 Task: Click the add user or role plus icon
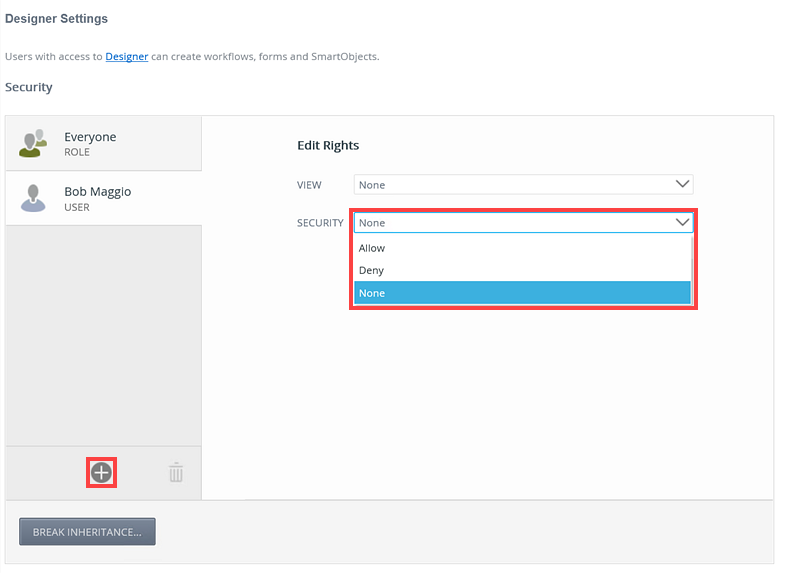pyautogui.click(x=101, y=473)
